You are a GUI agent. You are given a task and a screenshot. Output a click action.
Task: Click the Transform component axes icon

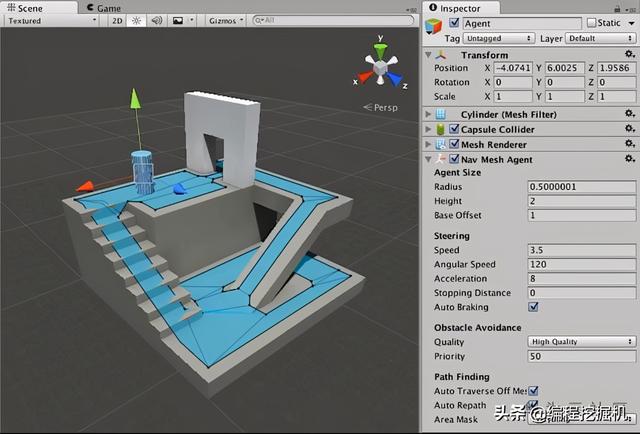(441, 55)
